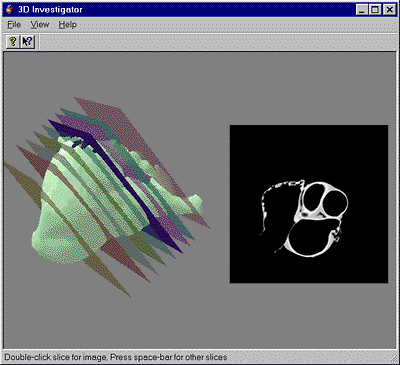The image size is (400, 365).
Task: Select the context help arrow-question tool
Action: (x=28, y=42)
